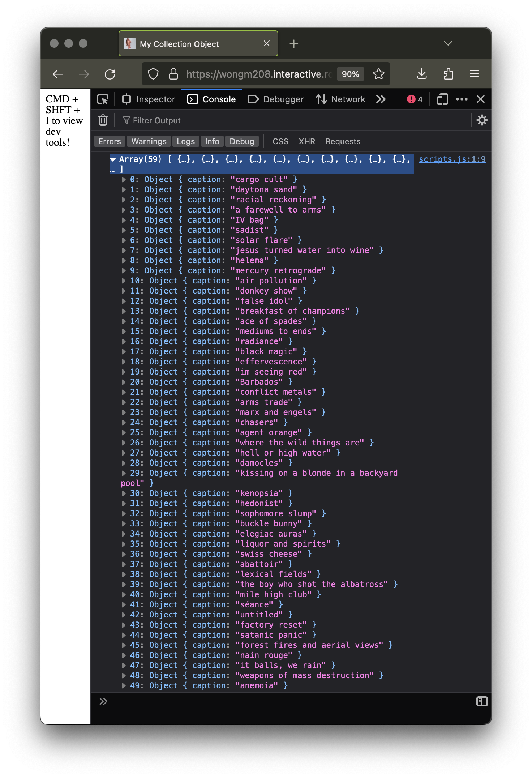Expand object 7 jesus turned water
The image size is (532, 778).
pyautogui.click(x=124, y=250)
